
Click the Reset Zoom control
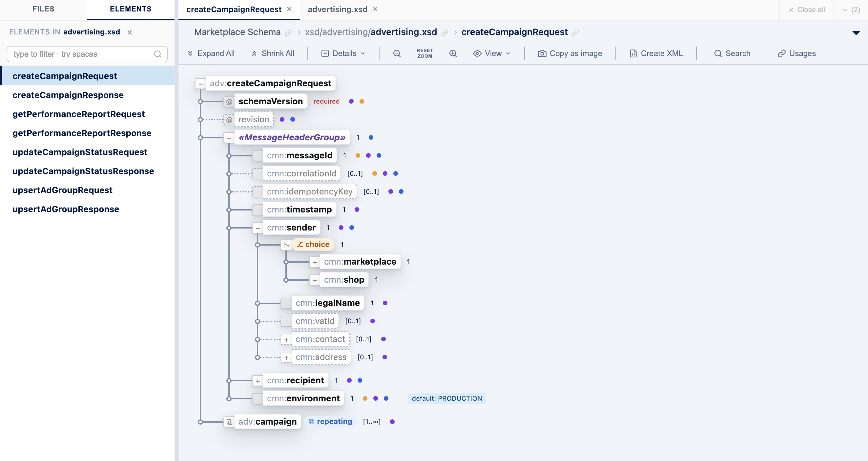(424, 53)
